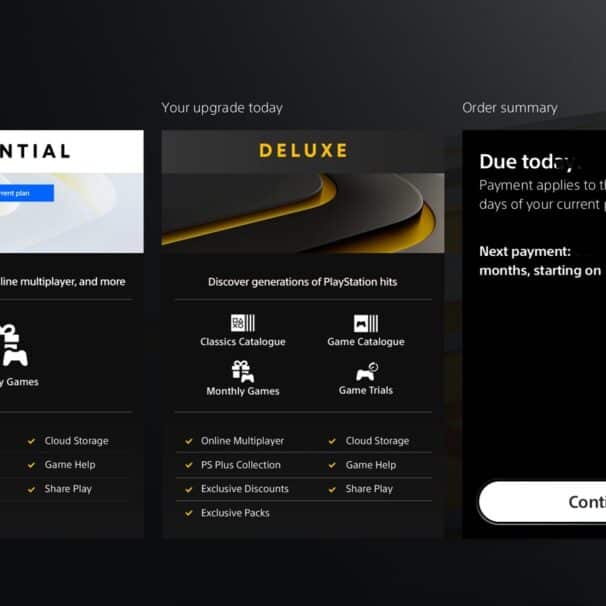606x606 pixels.
Task: Click the blue current plan badge
Action: (27, 193)
